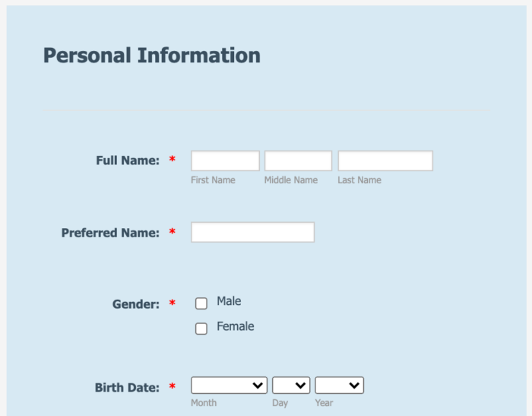Click the bold Birth Date field label
This screenshot has height=416, width=532.
(127, 387)
